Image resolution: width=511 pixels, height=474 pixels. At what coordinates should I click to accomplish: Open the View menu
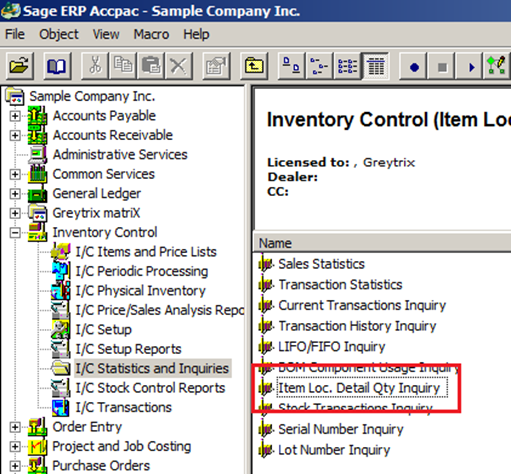[106, 34]
